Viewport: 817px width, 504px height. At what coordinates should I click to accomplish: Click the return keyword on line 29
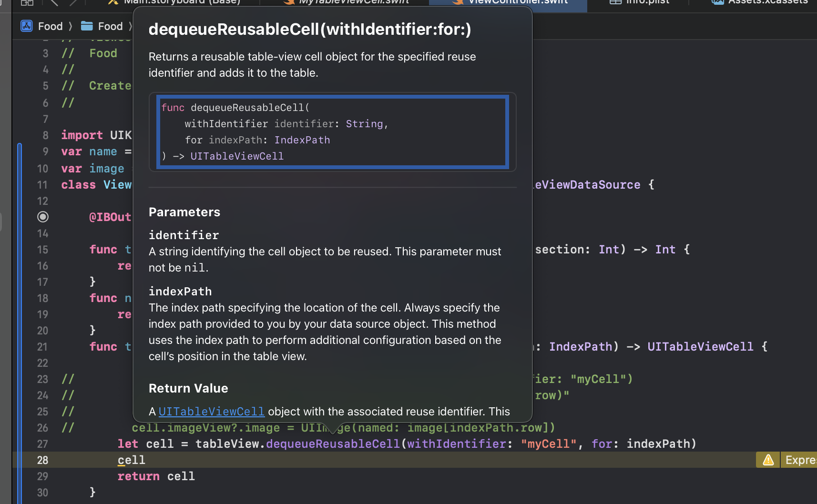(139, 476)
